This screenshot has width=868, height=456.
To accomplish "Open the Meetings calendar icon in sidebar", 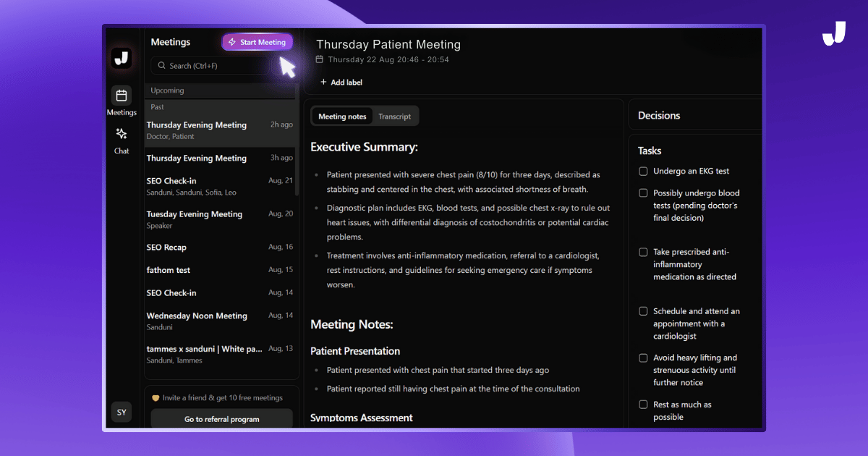I will point(122,96).
